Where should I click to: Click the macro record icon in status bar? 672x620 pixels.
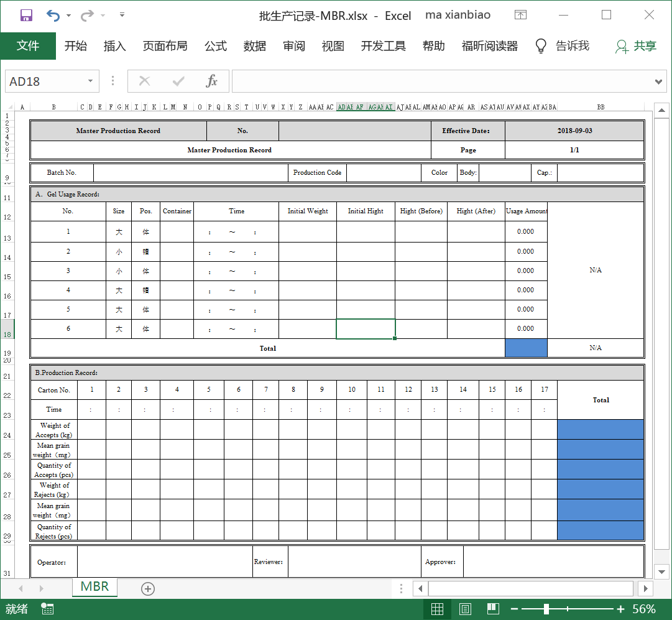pos(47,609)
